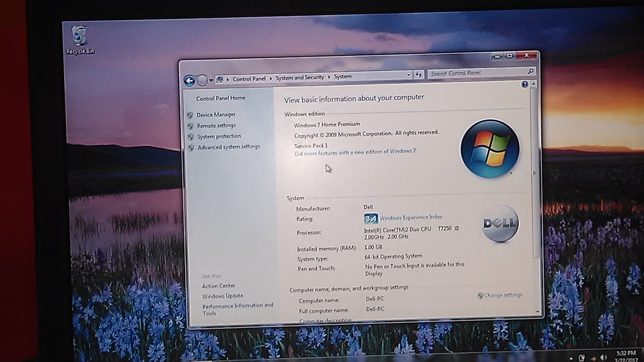644x362 pixels.
Task: Open Advanced system settings
Action: pos(228,147)
